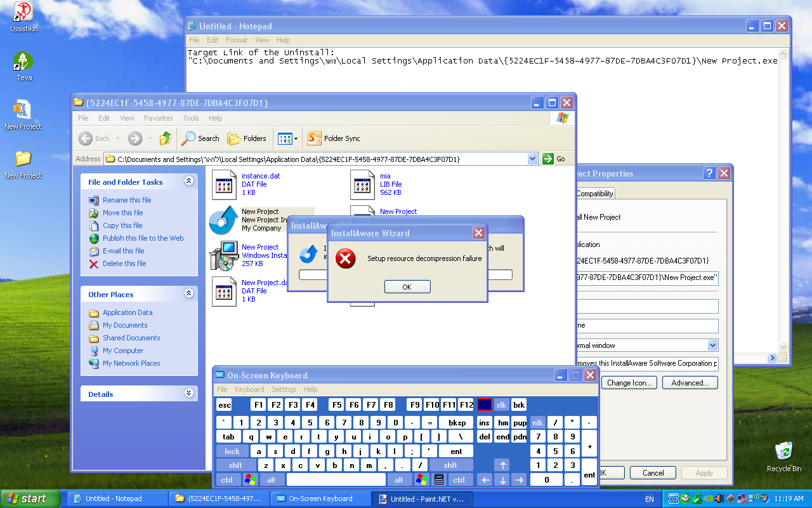Click the Target path field in Properties

point(646,277)
